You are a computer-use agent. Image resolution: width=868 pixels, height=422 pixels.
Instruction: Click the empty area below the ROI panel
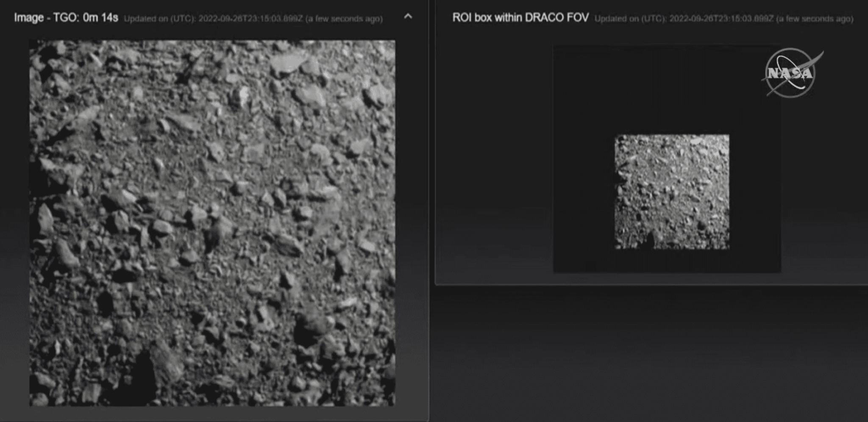point(648,352)
